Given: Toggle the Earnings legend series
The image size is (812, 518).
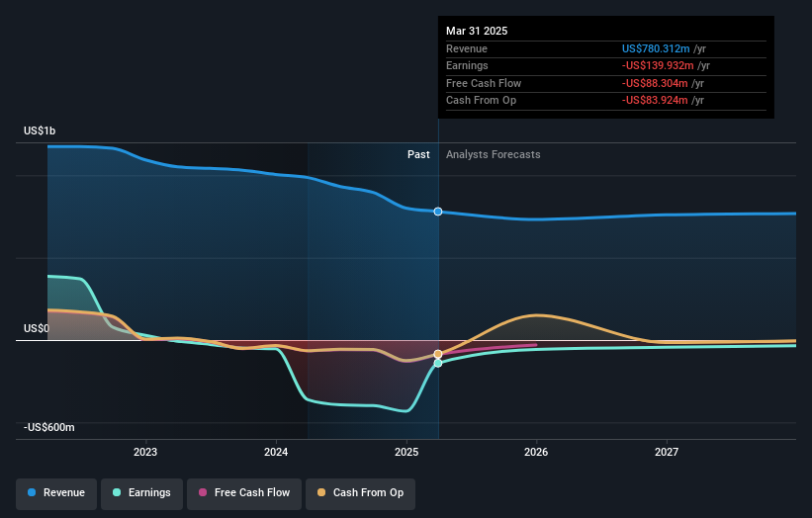Looking at the screenshot, I should [141, 493].
